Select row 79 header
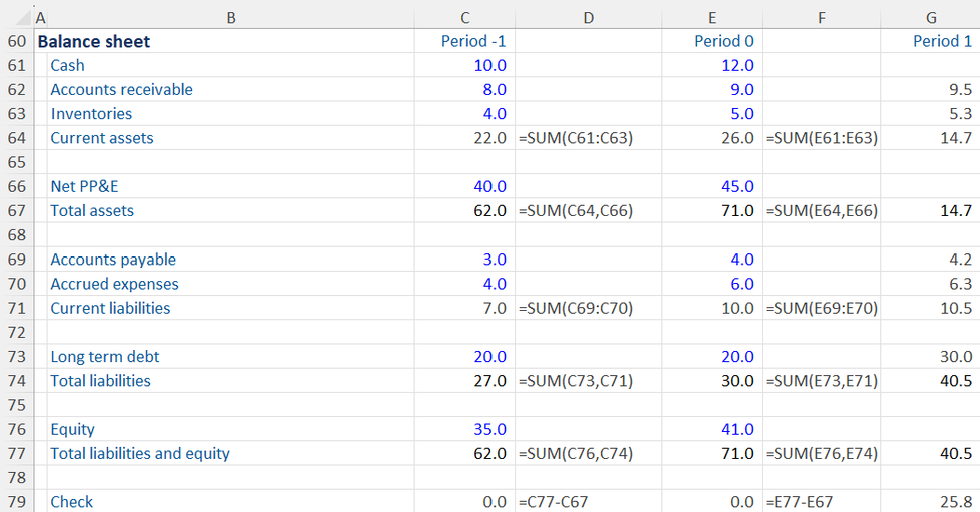Viewport: 980px width, 512px height. (16, 502)
